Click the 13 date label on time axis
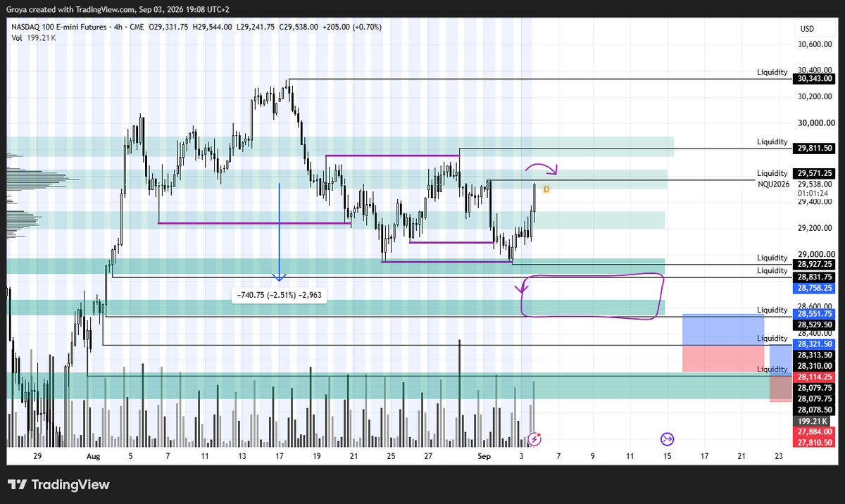This screenshot has height=504, width=845. point(243,457)
